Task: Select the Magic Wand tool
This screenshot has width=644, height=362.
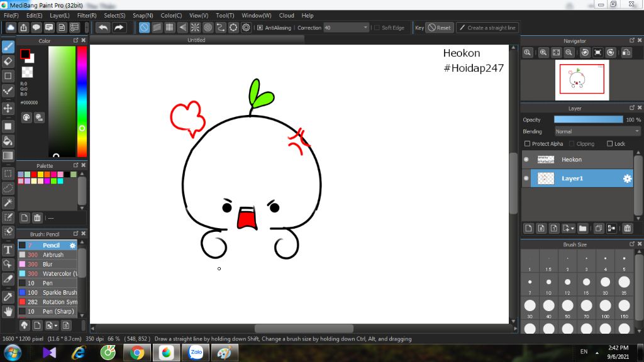Action: (8, 203)
